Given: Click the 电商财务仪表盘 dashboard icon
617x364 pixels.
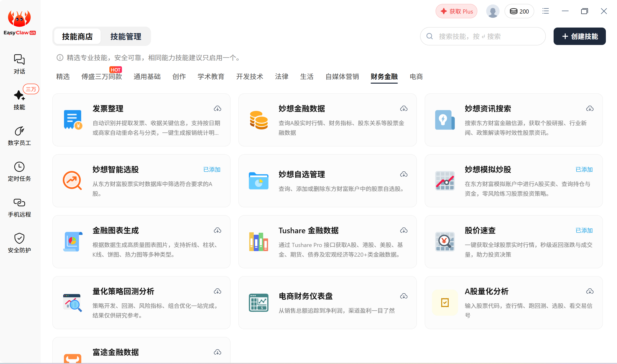Looking at the screenshot, I should pos(258,303).
